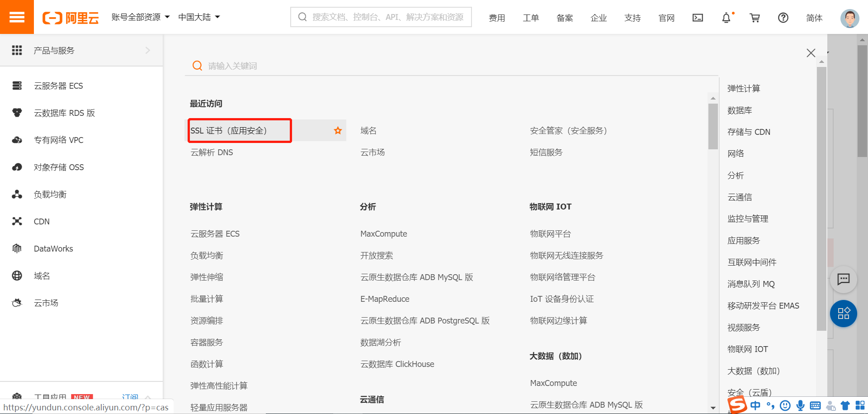Click 备案 in the top menu

point(565,18)
